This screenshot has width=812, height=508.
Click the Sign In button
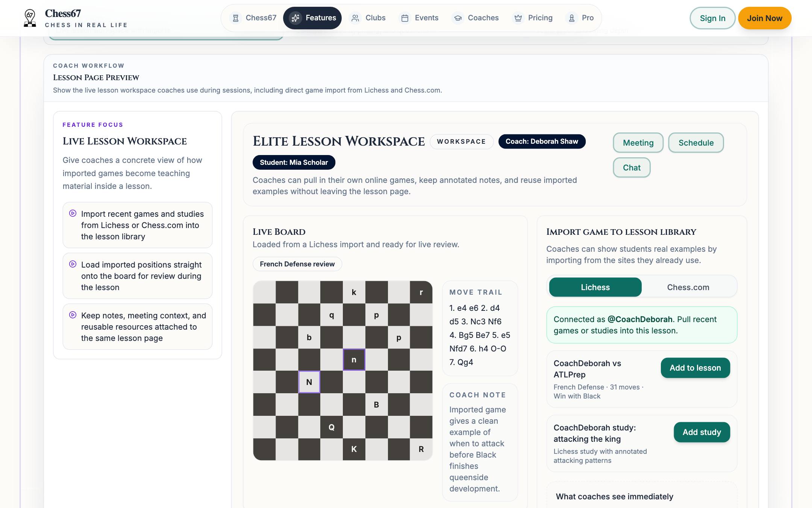click(712, 18)
